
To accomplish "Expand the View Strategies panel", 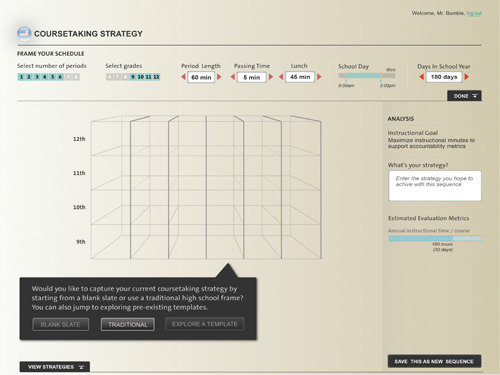I will 55,367.
